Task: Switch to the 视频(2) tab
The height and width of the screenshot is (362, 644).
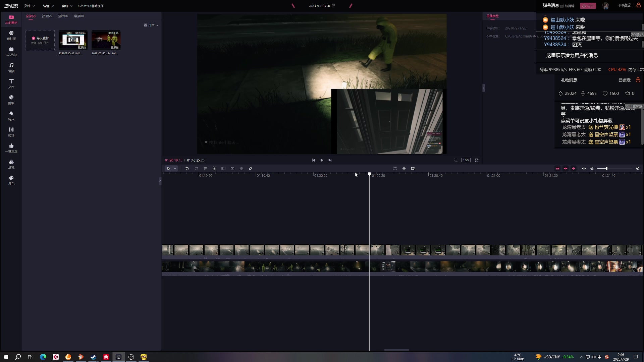Action: [47, 16]
